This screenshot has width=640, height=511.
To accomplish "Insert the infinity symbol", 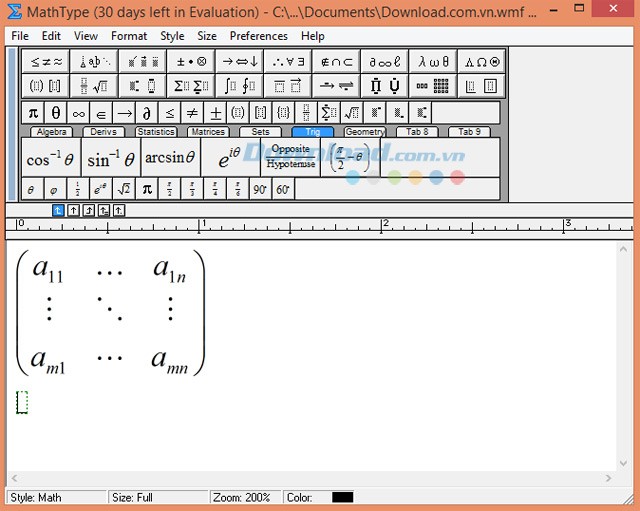I will tap(79, 113).
